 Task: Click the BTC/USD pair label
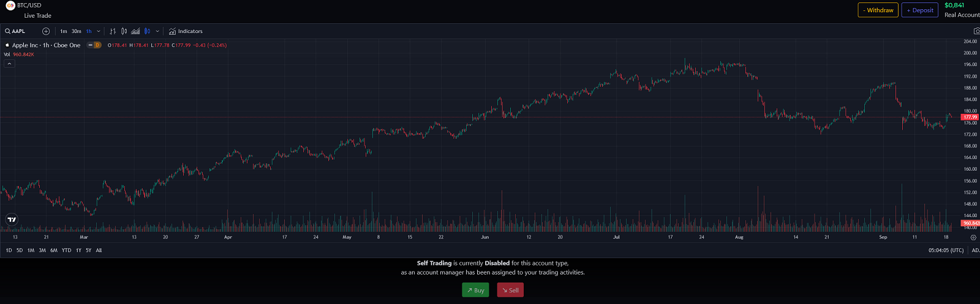pos(29,6)
